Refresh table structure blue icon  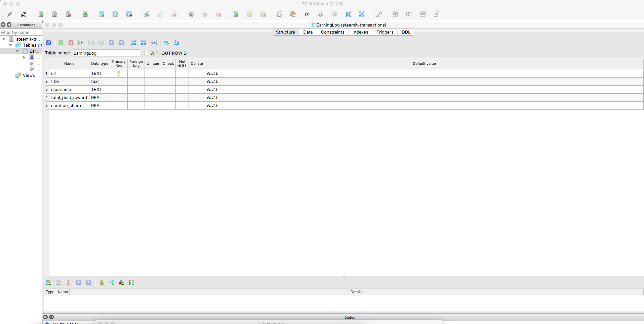48,43
